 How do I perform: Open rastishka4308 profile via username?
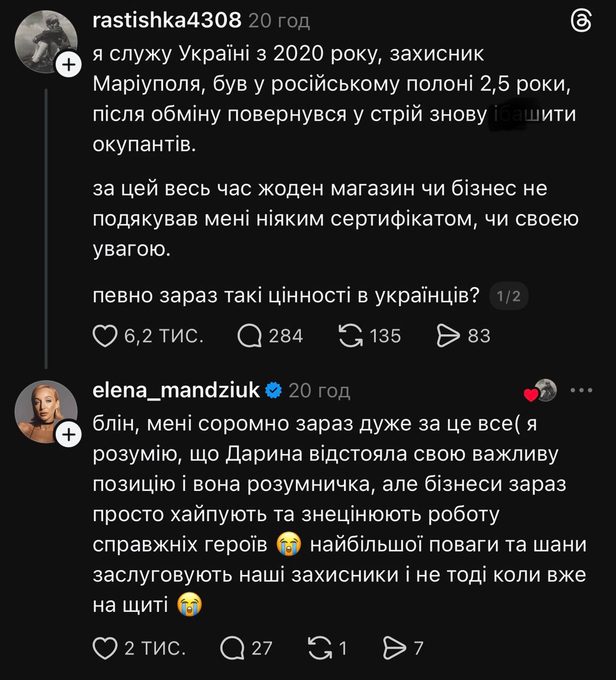pyautogui.click(x=167, y=20)
